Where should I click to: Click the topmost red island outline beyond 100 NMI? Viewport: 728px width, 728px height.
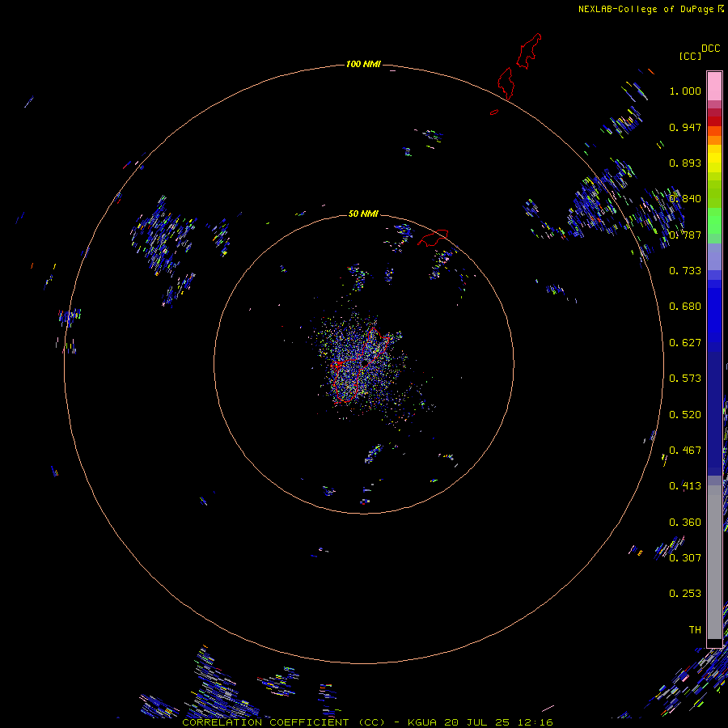click(x=529, y=51)
